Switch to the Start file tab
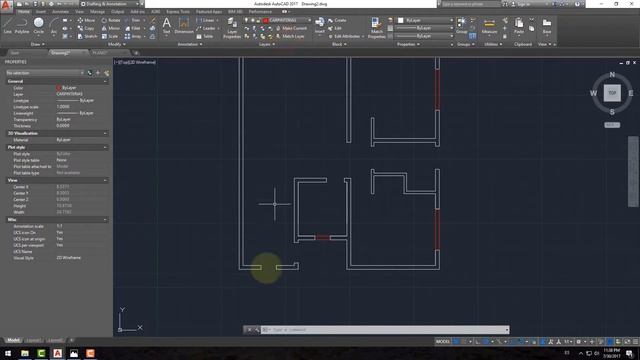This screenshot has width=640, height=360. pyautogui.click(x=16, y=53)
